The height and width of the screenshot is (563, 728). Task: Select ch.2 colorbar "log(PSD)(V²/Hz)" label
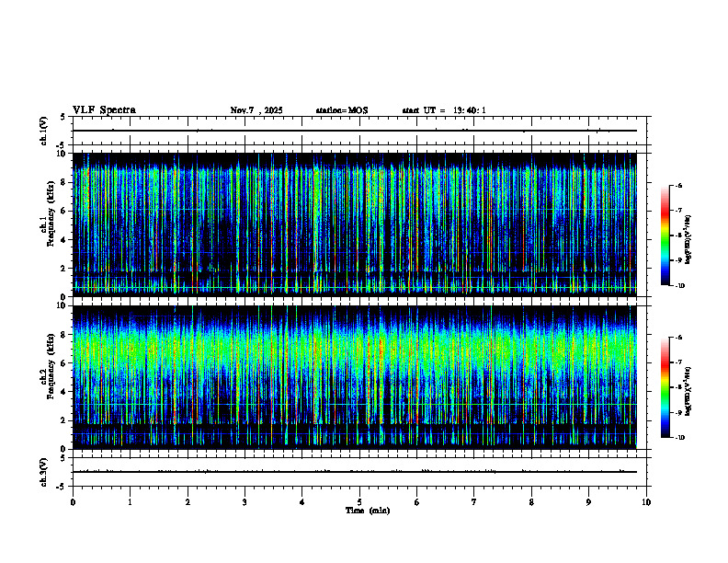pos(688,391)
